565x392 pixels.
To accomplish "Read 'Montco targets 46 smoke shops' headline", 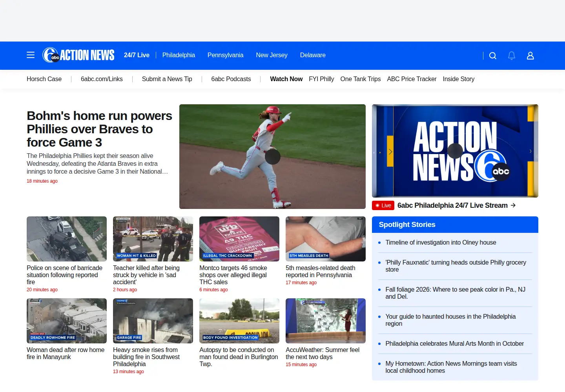I will tap(233, 275).
